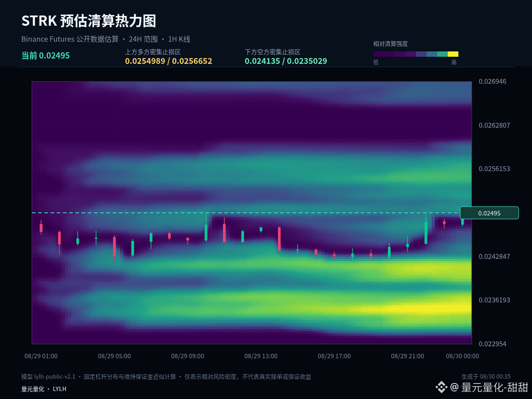Click the 高 legend label

(454, 63)
